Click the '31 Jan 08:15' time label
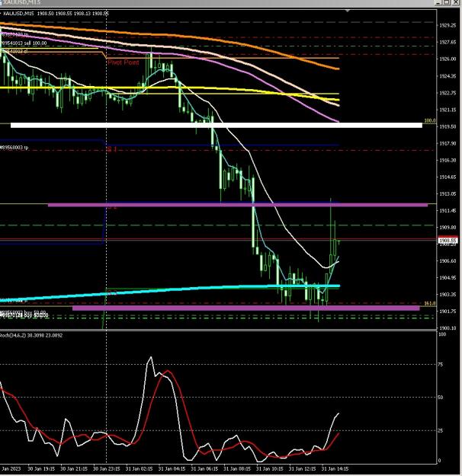Viewport: 462px width, 476px height. [x=237, y=468]
